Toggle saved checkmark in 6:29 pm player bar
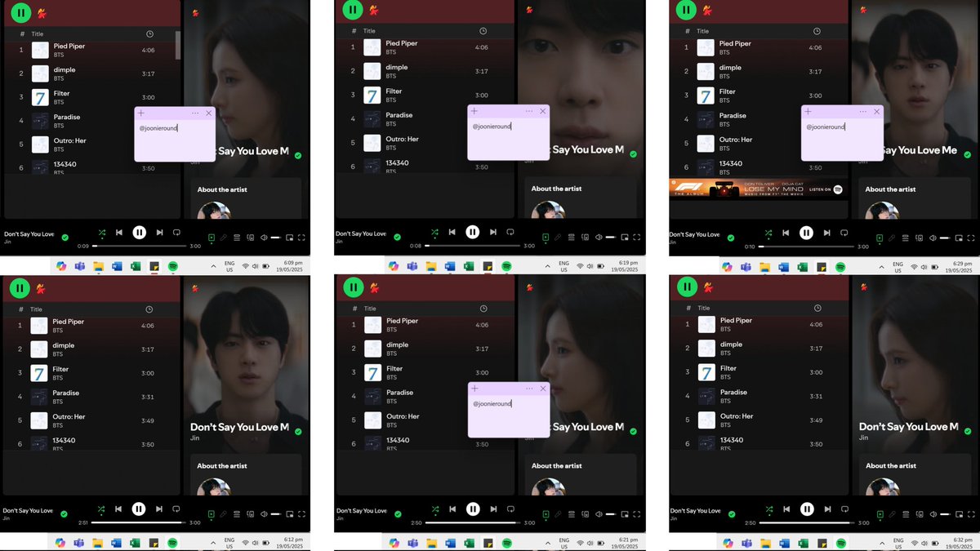The image size is (980, 551). pos(731,237)
